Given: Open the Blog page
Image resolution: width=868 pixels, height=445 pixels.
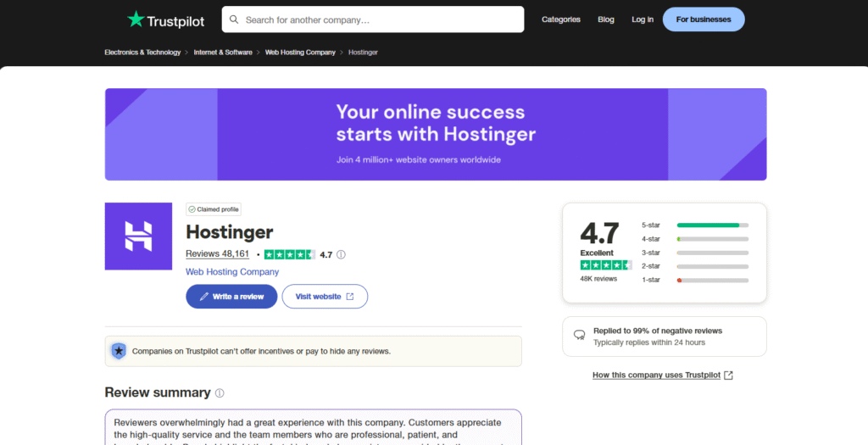Looking at the screenshot, I should click(606, 19).
